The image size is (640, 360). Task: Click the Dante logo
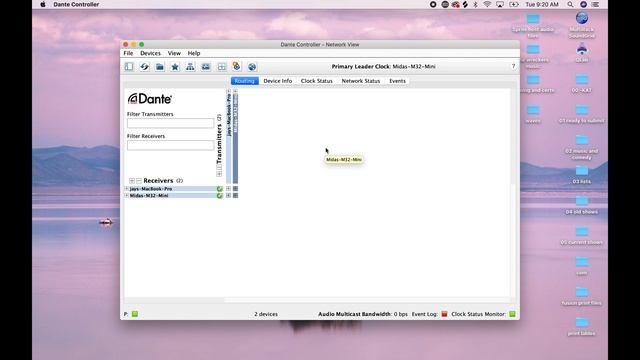click(150, 98)
